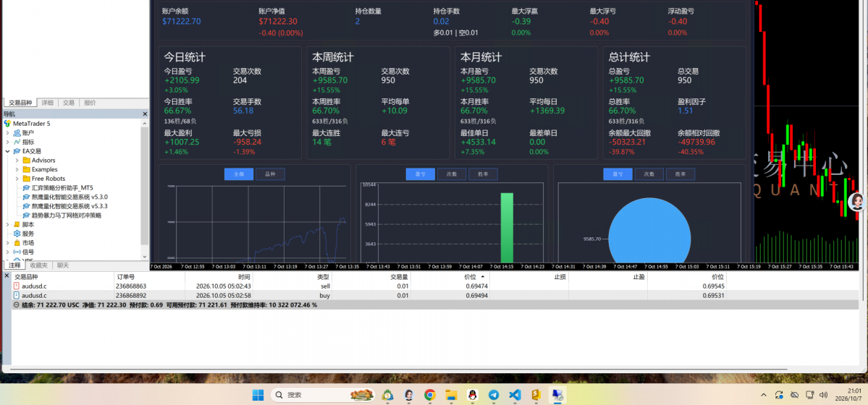Image resolution: width=868 pixels, height=405 pixels.
Task: Sort by the 交易量 column header
Action: 371,277
